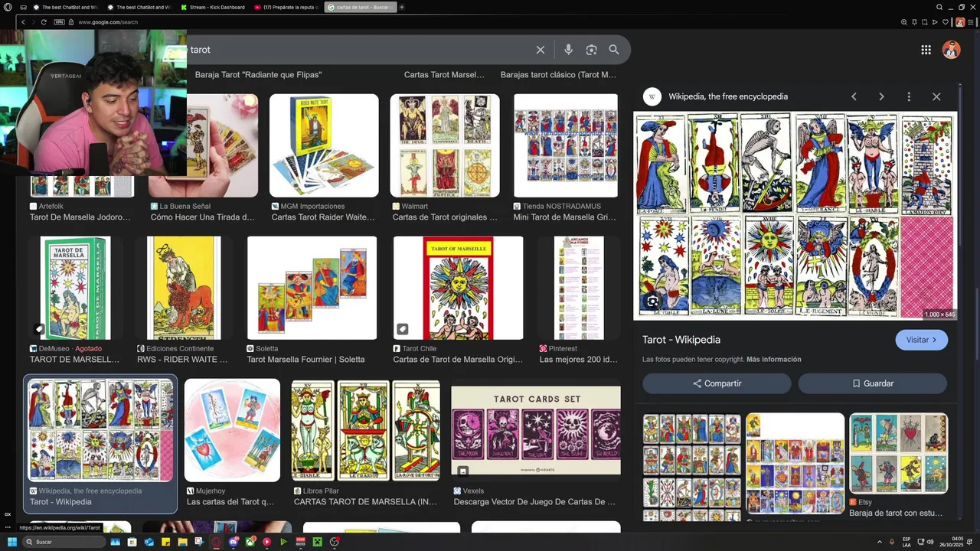Open Pinterest Las mejores 200 ideas result
Screen dimensions: 980x551
578,288
